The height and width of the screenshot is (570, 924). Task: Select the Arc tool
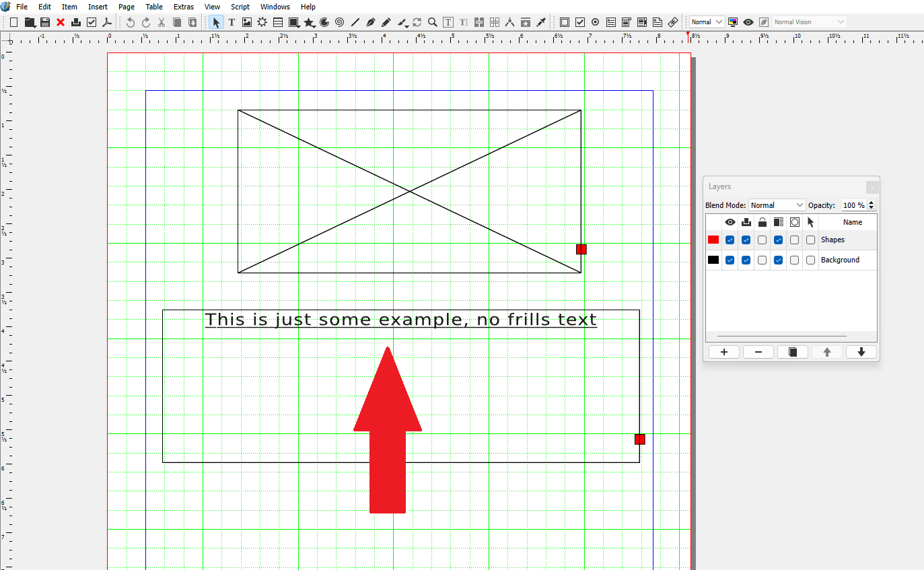325,22
